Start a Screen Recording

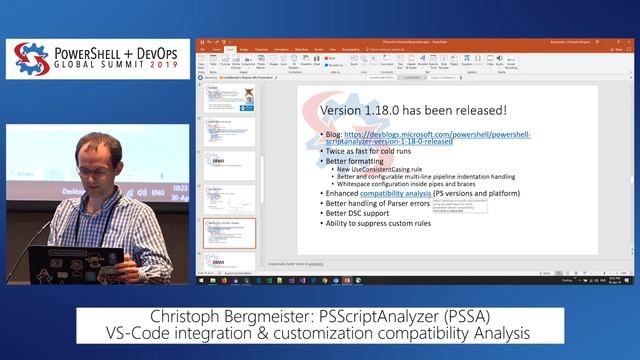coord(511,63)
